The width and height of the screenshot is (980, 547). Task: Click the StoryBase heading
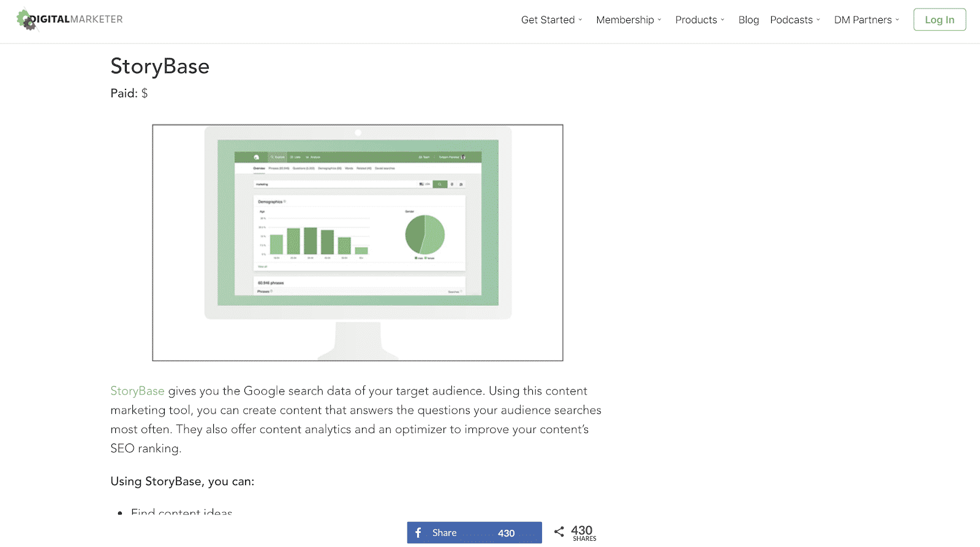(160, 66)
